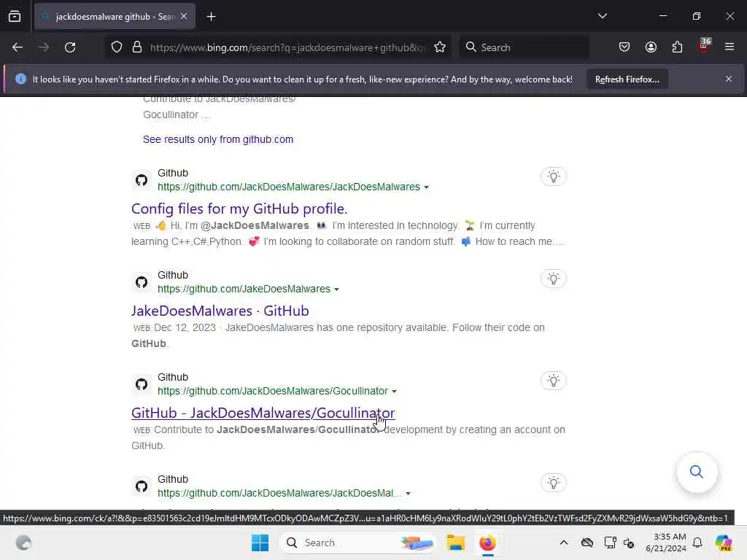Click GitHub favicon of Config files result
747x560 pixels.
point(142,180)
